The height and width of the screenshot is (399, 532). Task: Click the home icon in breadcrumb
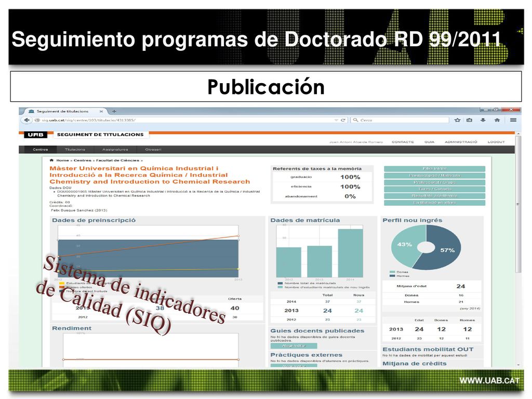51,160
